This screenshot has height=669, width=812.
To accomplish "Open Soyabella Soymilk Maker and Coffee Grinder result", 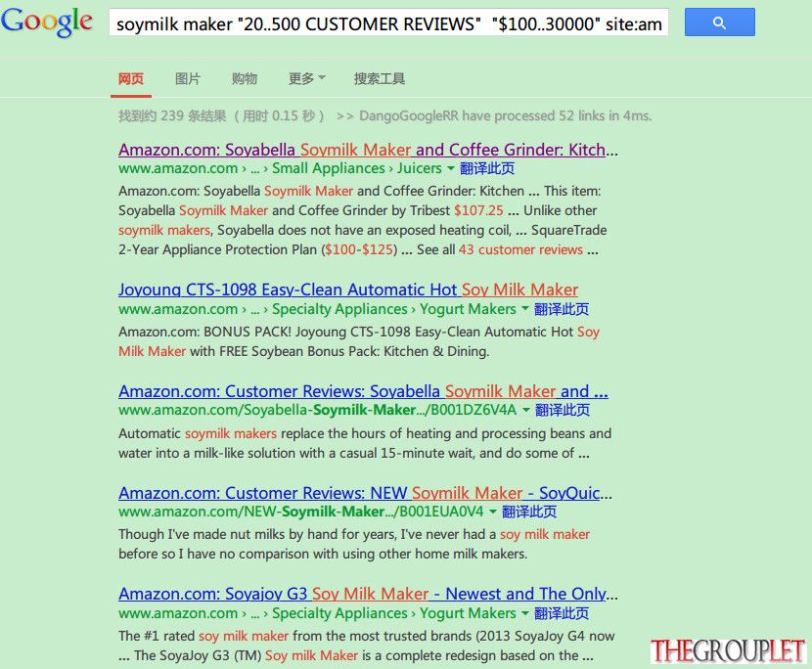I will coord(368,150).
